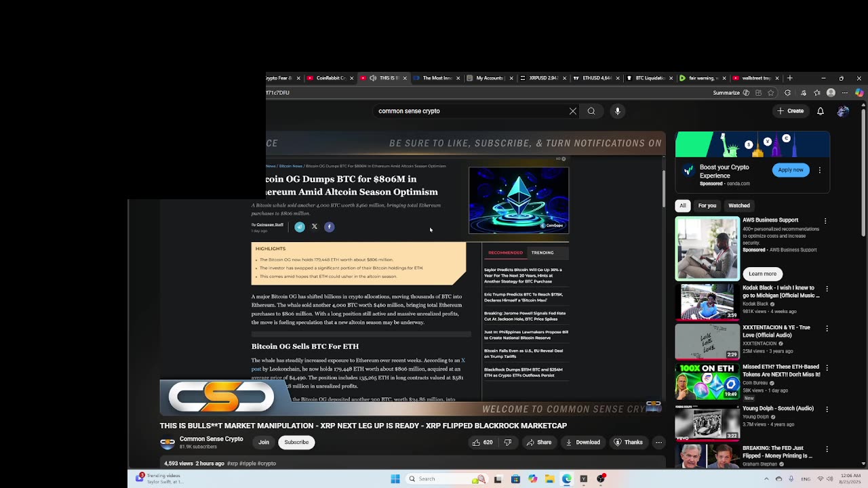
Task: Clear the YouTube search text with the X
Action: tap(573, 111)
